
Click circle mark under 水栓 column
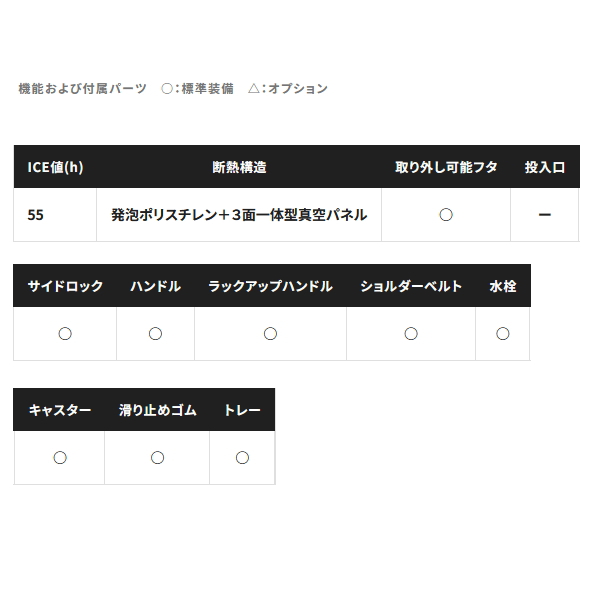503,334
